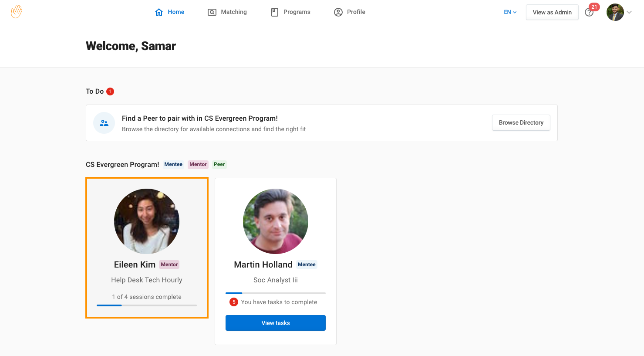Screen dimensions: 644x356
Task: Click the Martin Holland name
Action: [263, 264]
